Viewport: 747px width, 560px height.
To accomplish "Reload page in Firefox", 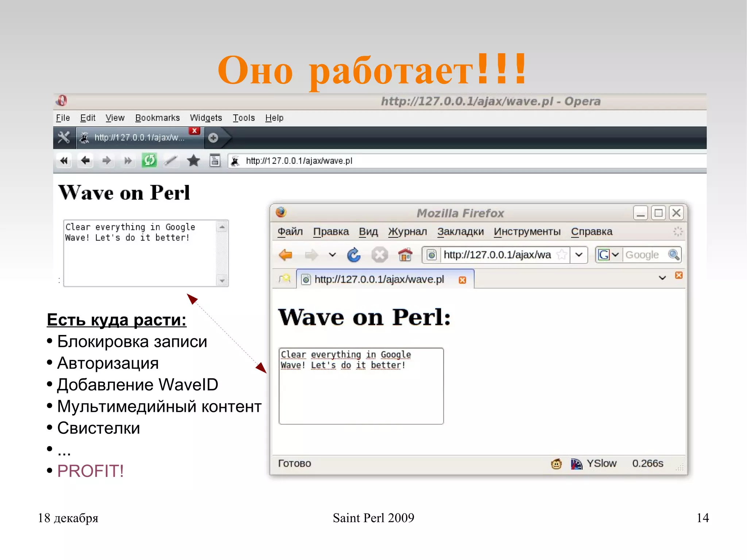I will pos(354,255).
